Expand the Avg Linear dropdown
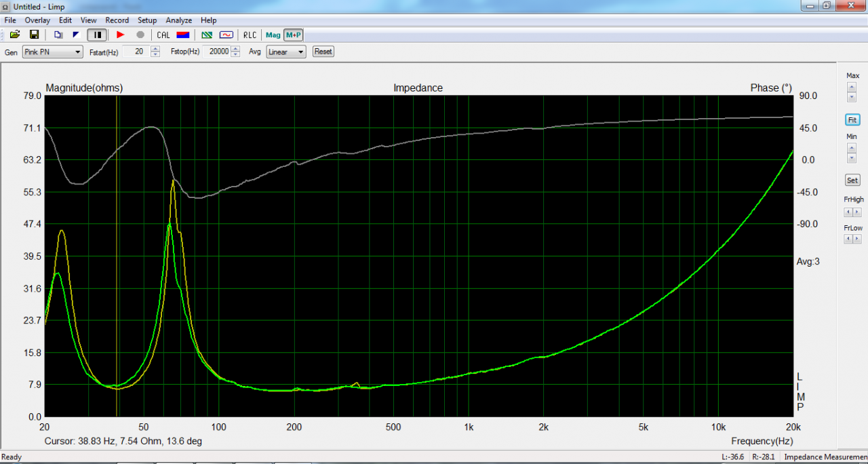Image resolution: width=868 pixels, height=464 pixels. 286,52
